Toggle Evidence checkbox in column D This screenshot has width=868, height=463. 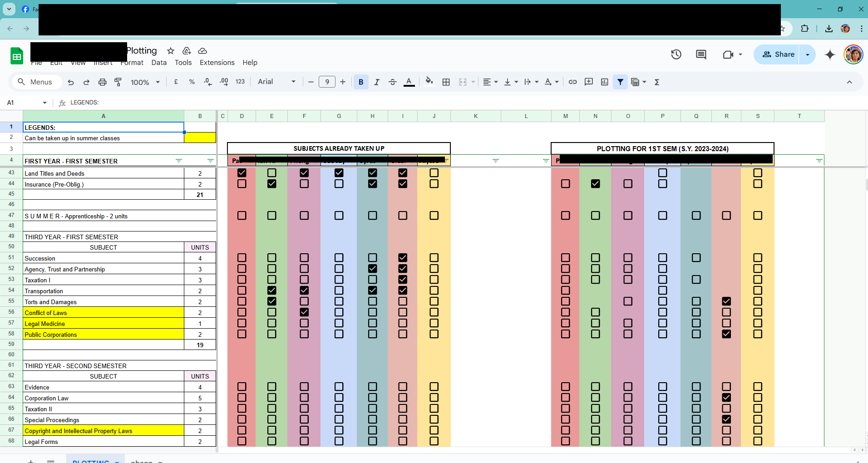[x=242, y=387]
